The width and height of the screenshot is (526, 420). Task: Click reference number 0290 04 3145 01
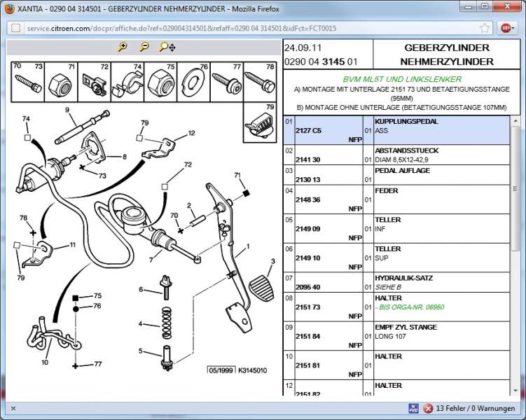[321, 62]
